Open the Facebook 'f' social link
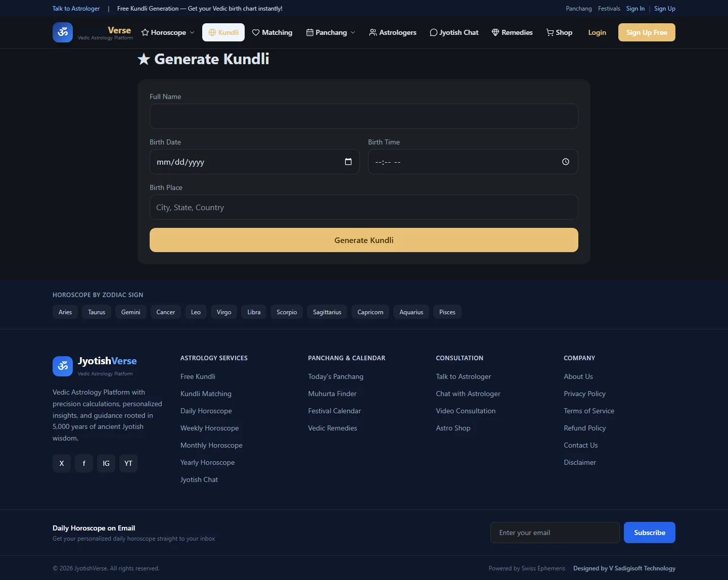728x580 pixels. pos(84,463)
